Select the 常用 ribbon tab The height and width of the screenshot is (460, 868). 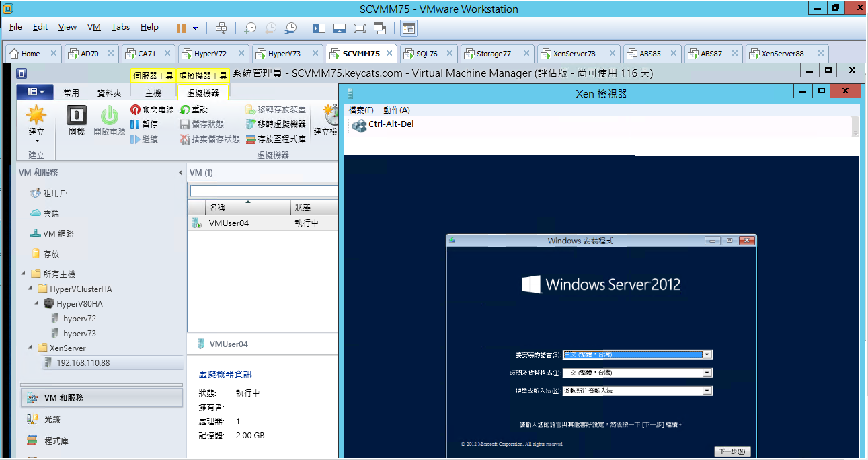coord(71,93)
